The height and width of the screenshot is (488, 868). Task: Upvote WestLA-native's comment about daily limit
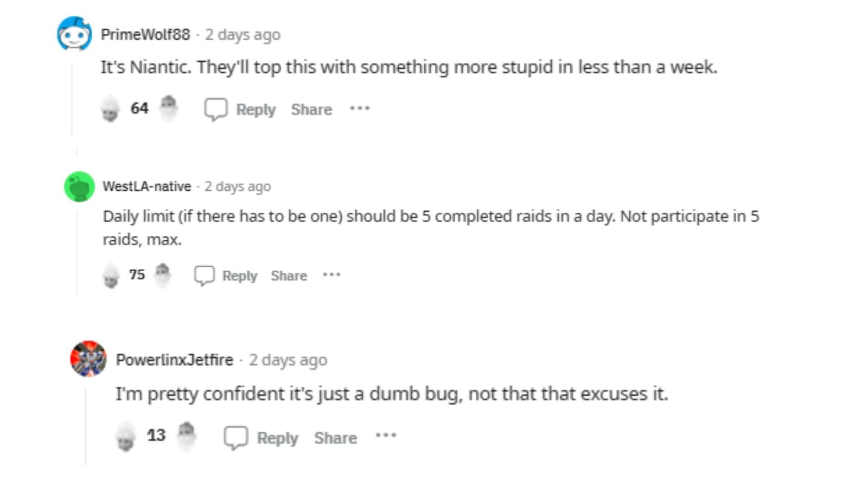(111, 275)
